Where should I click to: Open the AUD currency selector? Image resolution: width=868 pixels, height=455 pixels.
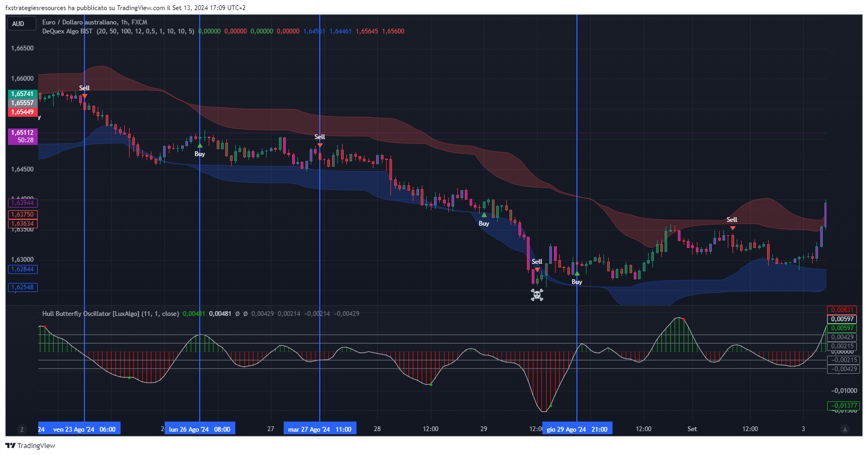pos(21,23)
